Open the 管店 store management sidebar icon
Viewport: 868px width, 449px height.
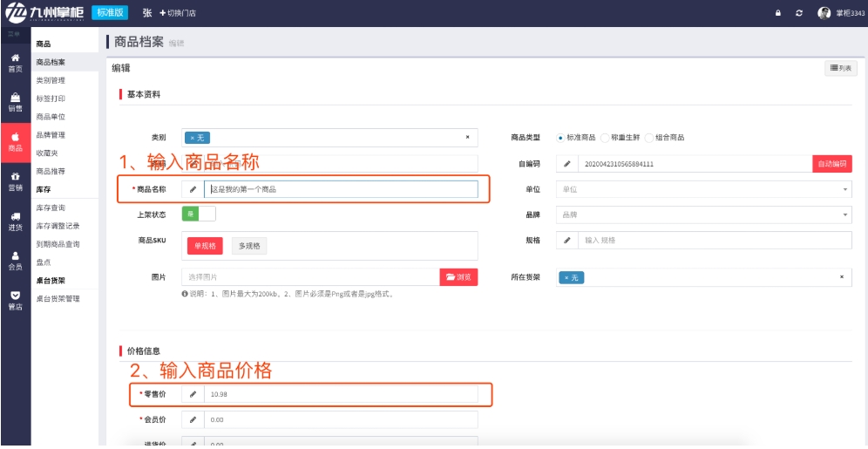[x=16, y=301]
